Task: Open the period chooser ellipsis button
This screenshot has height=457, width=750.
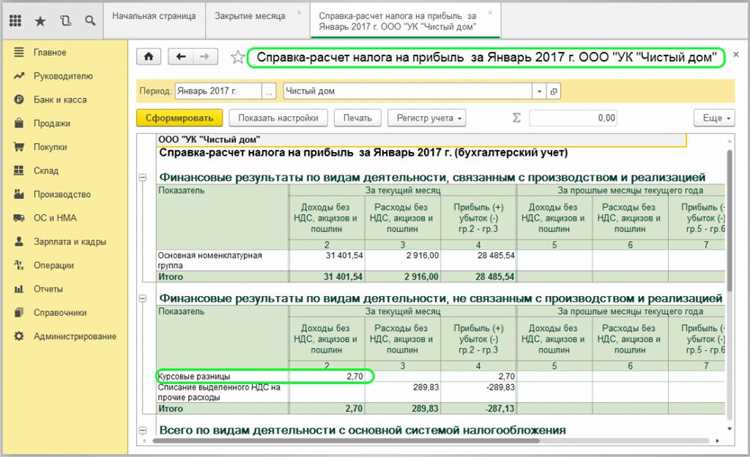Action: (269, 91)
